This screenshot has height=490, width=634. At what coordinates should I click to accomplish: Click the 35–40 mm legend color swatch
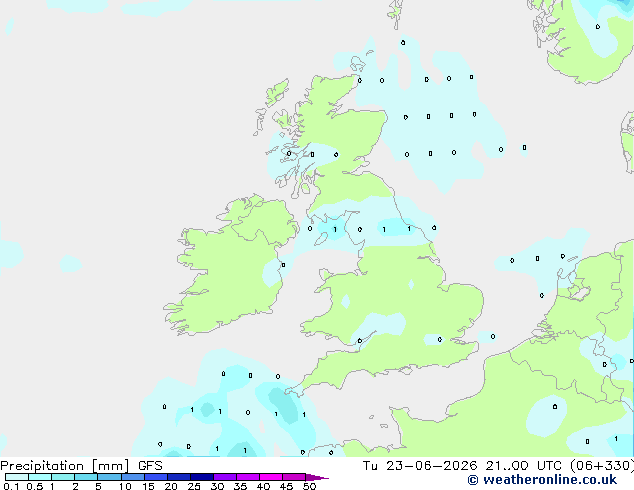click(x=247, y=477)
